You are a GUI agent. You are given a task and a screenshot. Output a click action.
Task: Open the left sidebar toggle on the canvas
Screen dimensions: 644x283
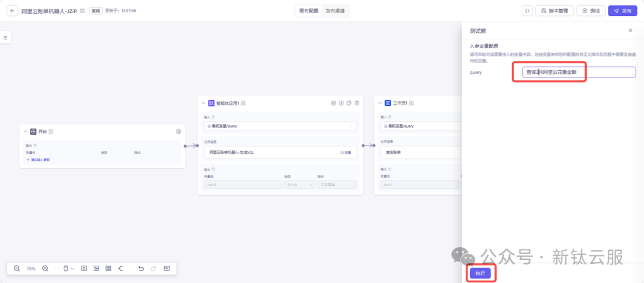(5, 38)
